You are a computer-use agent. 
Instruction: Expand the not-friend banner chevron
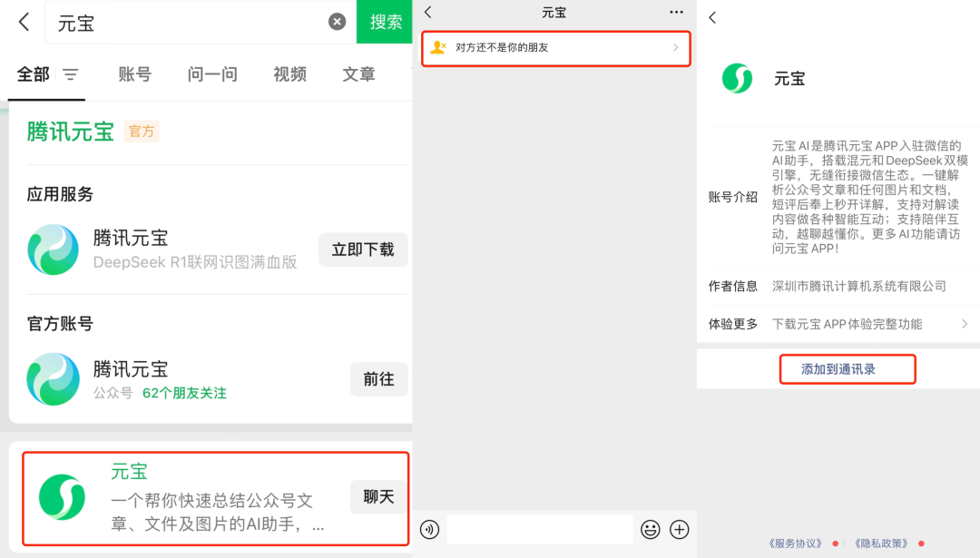click(676, 47)
